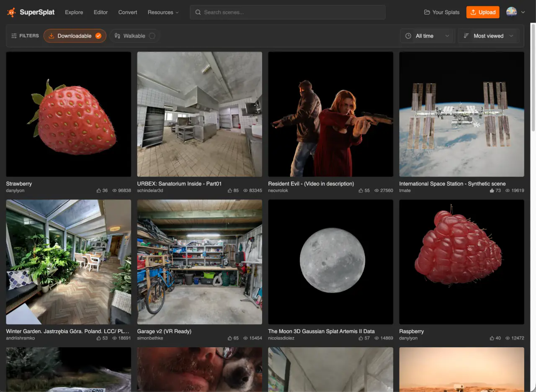Screen dimensions: 536x392
Task: Click the like thumbs-up icon on Strawberry
Action: pyautogui.click(x=99, y=190)
